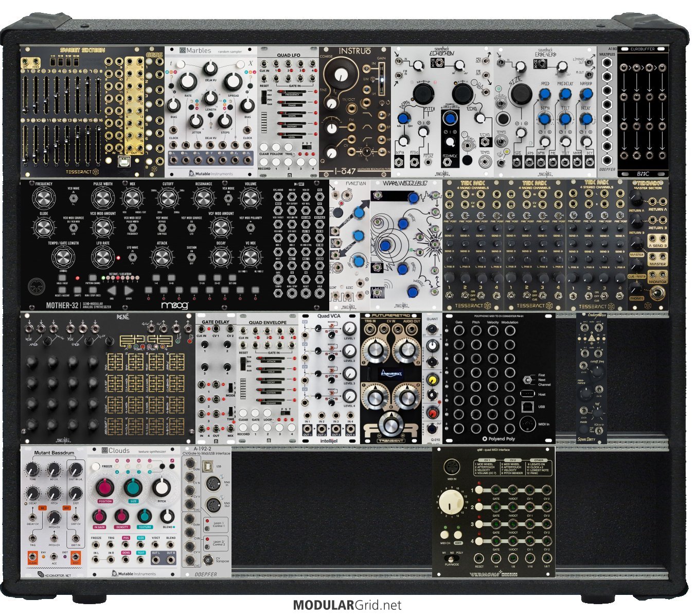Click the Mutant Bassdrum BD LVL knob
695x616 pixels.
pos(54,469)
